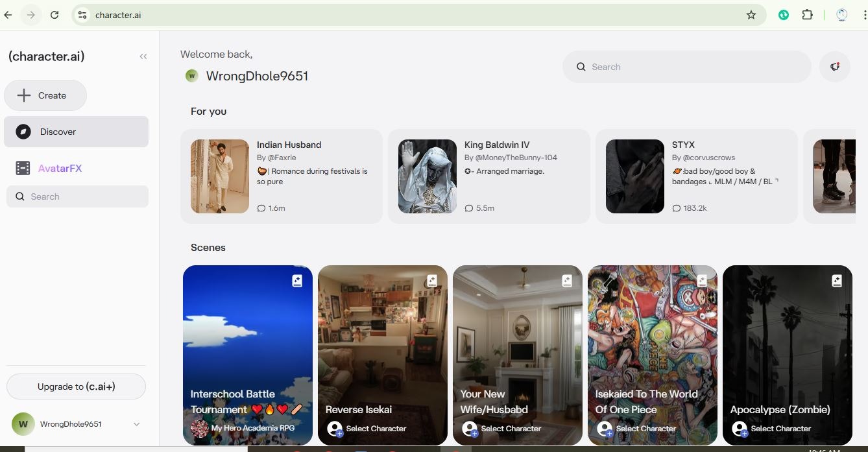Click Upgrade to c.ai+ button

(76, 387)
